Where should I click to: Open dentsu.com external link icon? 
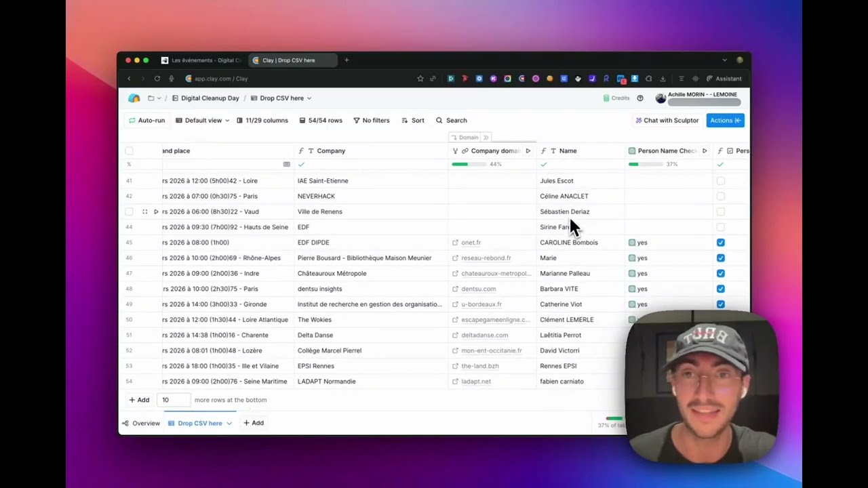[x=456, y=289]
